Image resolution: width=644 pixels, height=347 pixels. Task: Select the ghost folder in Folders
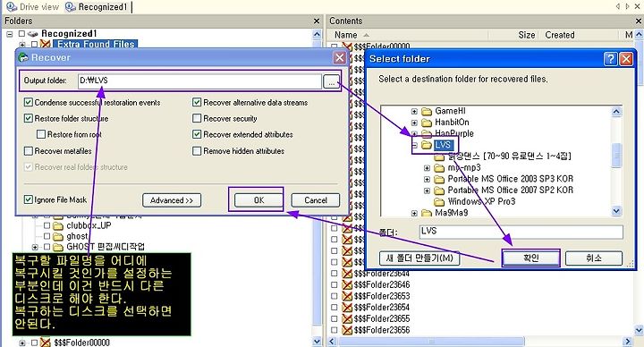click(77, 236)
